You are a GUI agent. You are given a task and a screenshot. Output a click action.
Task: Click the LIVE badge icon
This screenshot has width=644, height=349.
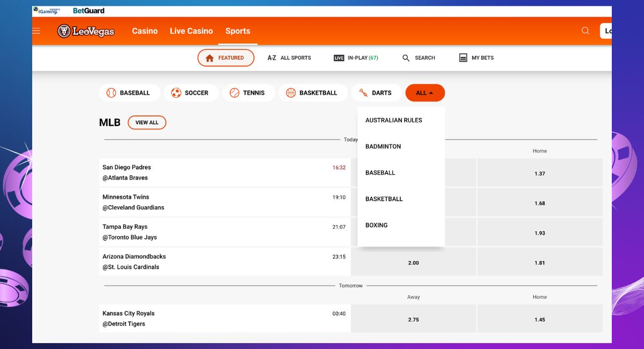pos(339,58)
